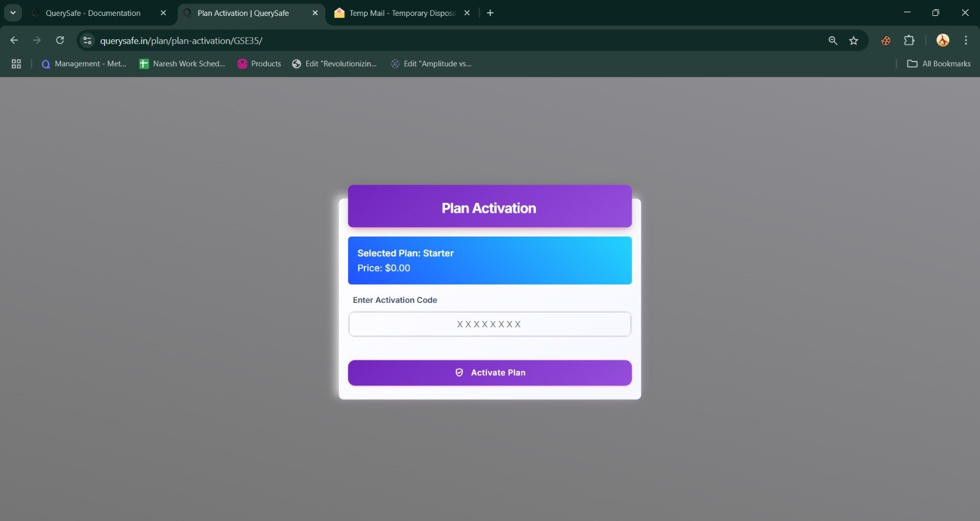This screenshot has width=980, height=521.
Task: Go forward to next page
Action: pyautogui.click(x=37, y=40)
